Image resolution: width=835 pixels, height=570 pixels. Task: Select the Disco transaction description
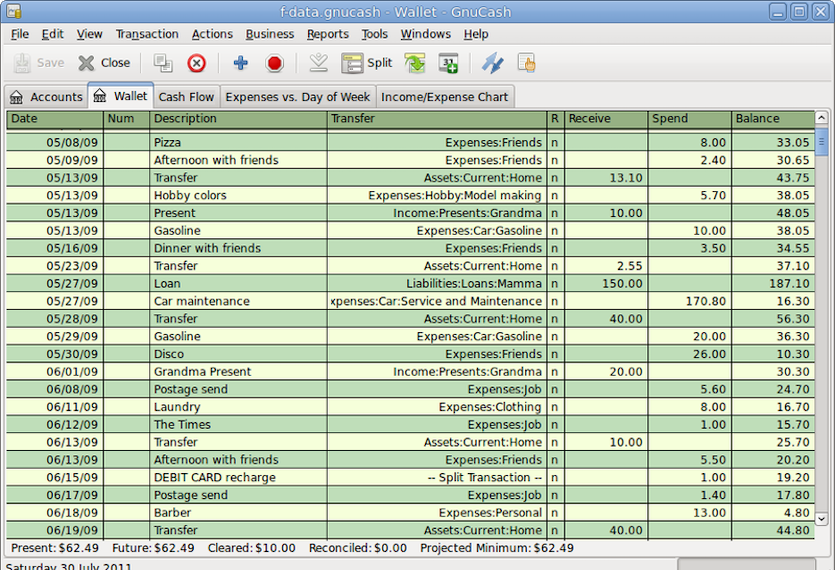point(239,354)
